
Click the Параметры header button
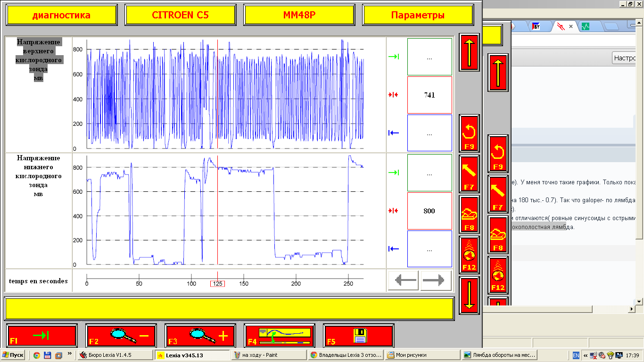click(417, 15)
